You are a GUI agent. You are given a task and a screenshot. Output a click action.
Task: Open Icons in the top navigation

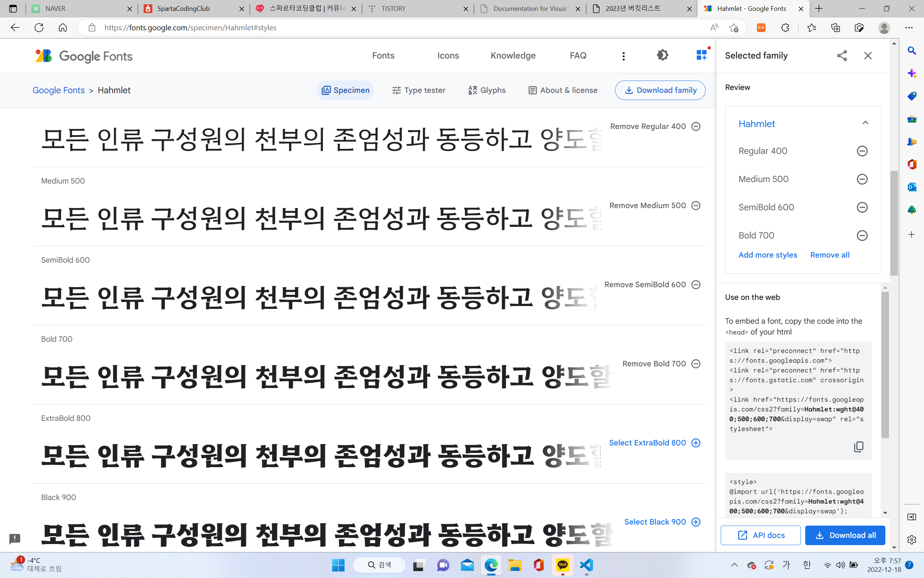[448, 56]
